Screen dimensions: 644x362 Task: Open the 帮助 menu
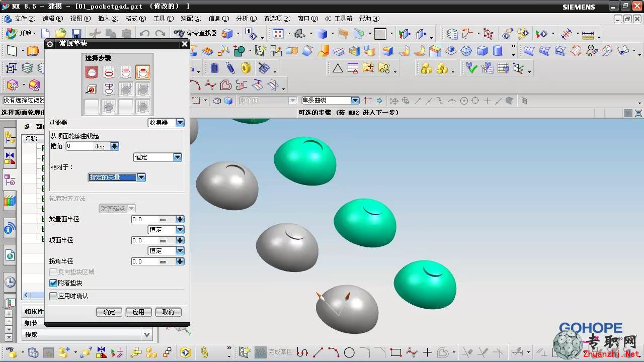[369, 19]
